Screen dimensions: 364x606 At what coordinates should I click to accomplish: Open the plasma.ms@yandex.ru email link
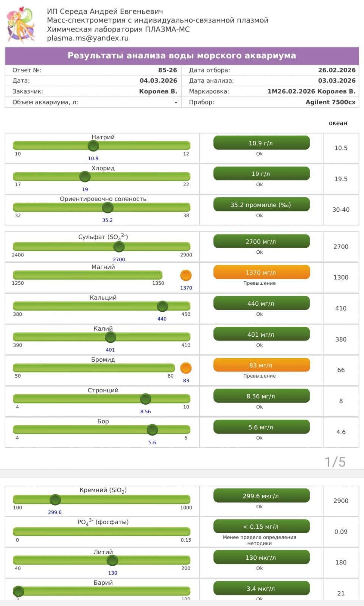point(88,38)
